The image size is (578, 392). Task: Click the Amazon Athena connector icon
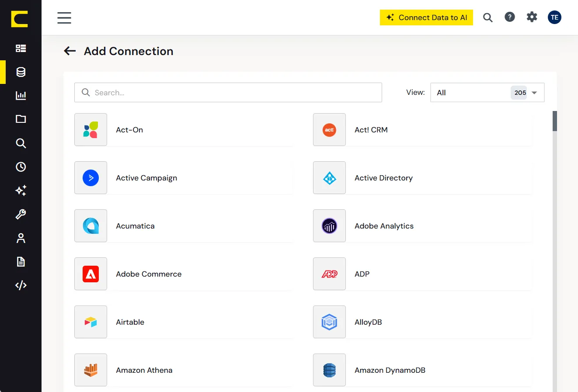(91, 370)
